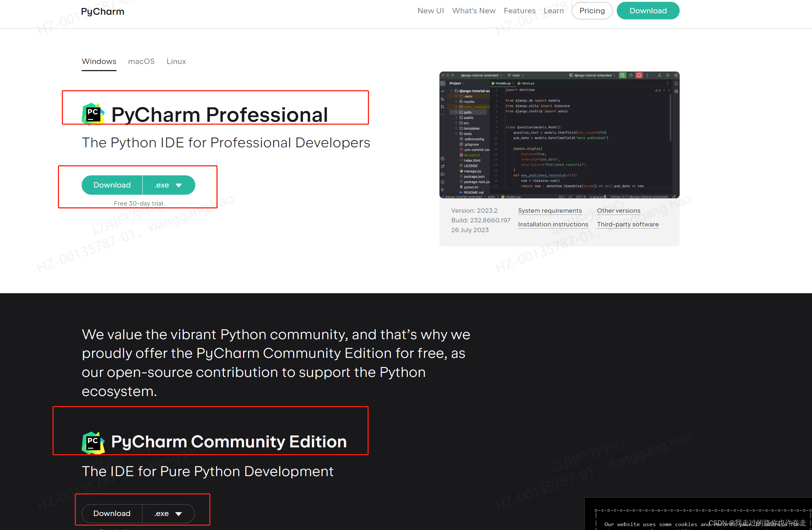Click the 'Free 30-day trial' text
Screen dimensions: 812x530
pos(138,203)
